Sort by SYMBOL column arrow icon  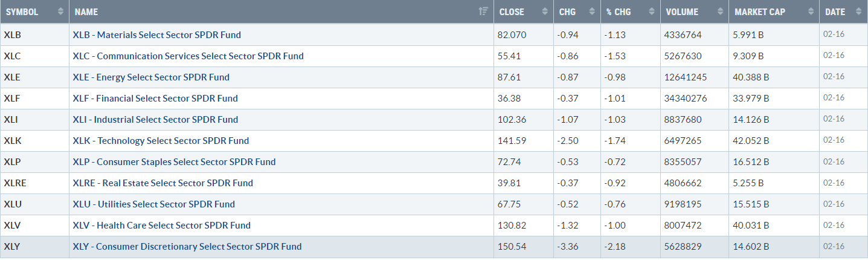click(60, 11)
